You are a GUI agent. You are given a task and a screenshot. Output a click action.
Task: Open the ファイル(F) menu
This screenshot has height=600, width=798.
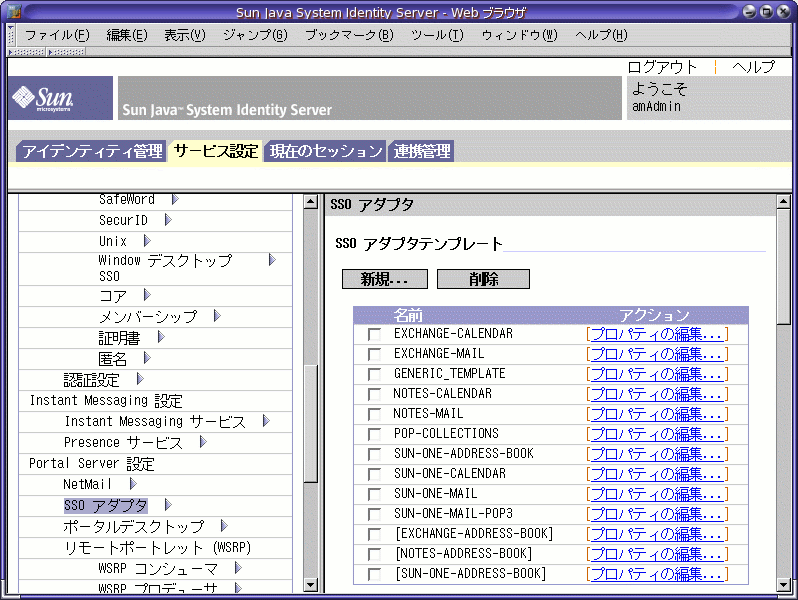57,35
